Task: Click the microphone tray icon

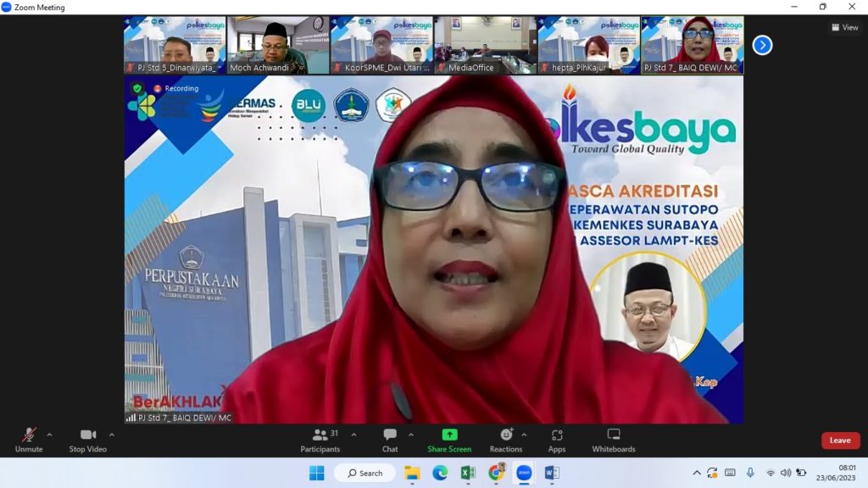Action: [x=750, y=473]
